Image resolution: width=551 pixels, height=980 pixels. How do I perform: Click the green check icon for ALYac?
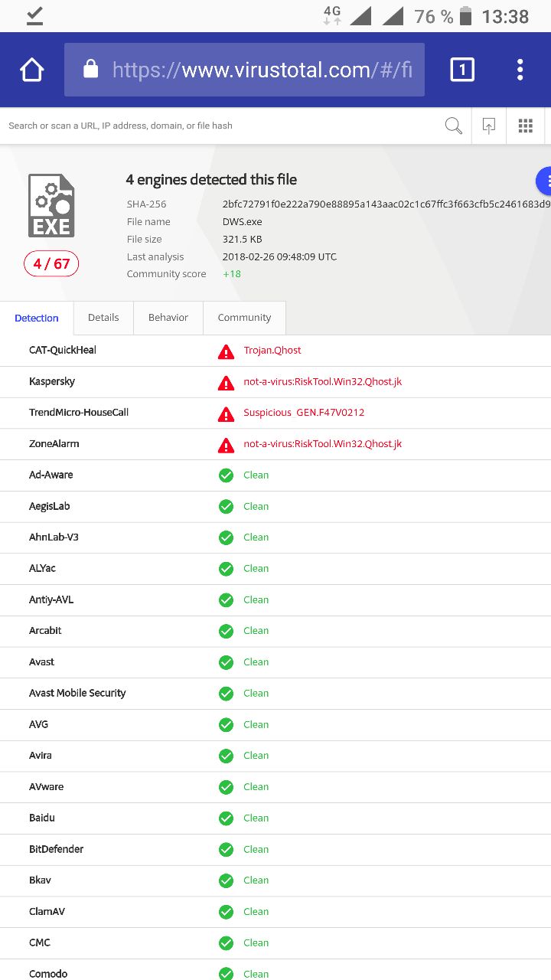[226, 569]
